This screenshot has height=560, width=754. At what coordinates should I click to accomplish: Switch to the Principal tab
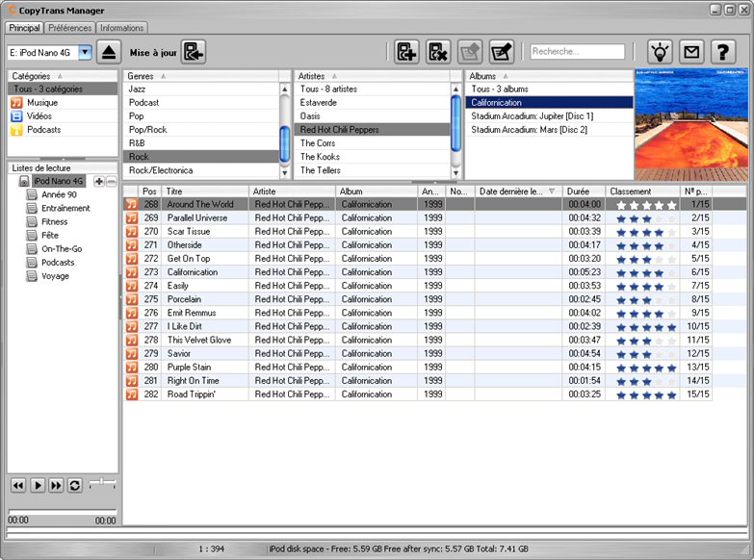[x=24, y=28]
